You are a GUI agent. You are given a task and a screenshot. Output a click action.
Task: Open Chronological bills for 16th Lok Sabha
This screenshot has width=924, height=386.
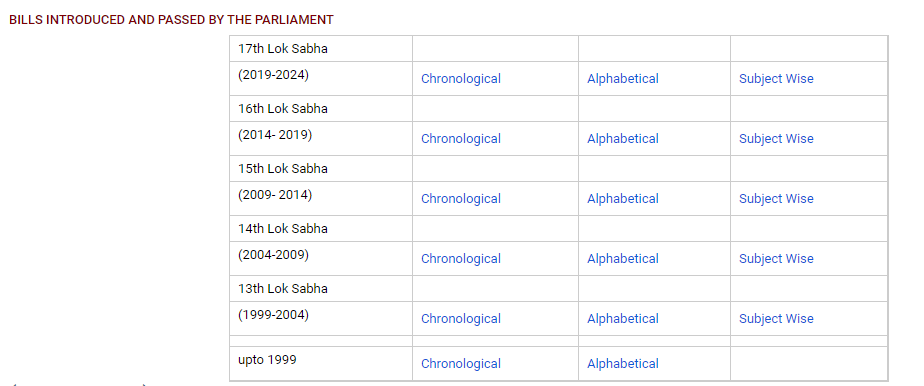coord(461,139)
